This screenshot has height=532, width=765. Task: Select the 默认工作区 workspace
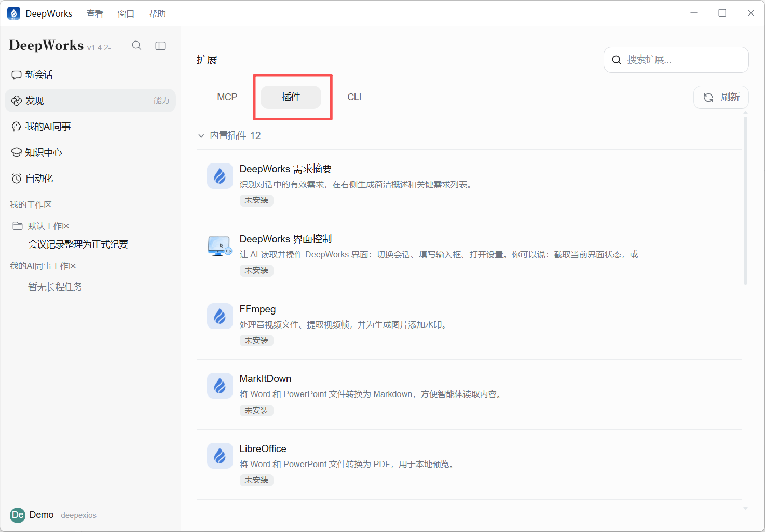click(49, 226)
